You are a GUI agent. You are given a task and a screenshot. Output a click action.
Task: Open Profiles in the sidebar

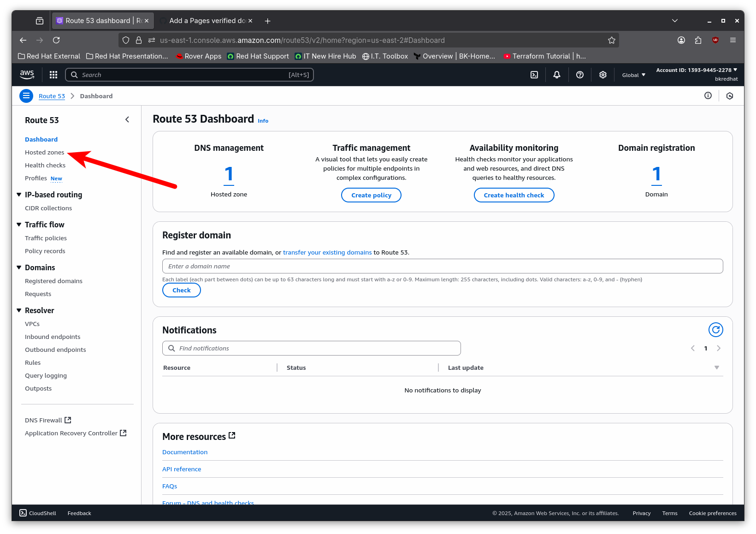[36, 178]
